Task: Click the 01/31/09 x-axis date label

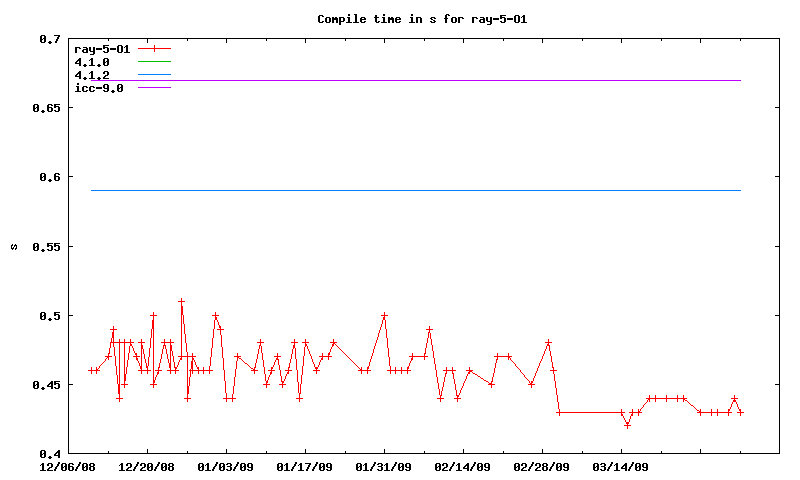Action: tap(384, 466)
